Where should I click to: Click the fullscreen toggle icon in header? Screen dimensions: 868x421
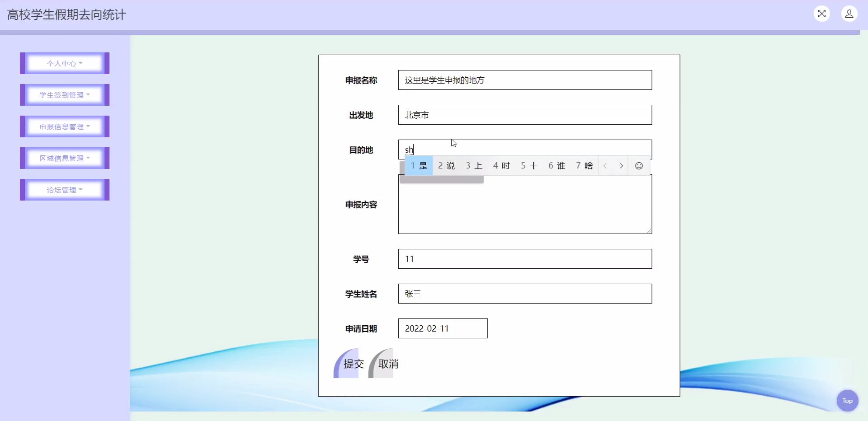tap(822, 14)
